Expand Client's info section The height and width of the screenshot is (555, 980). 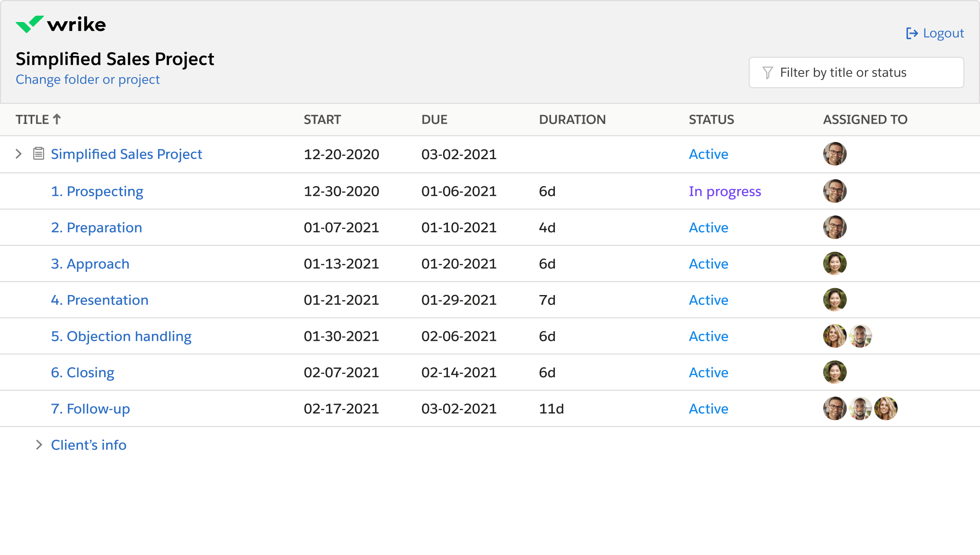[40, 445]
